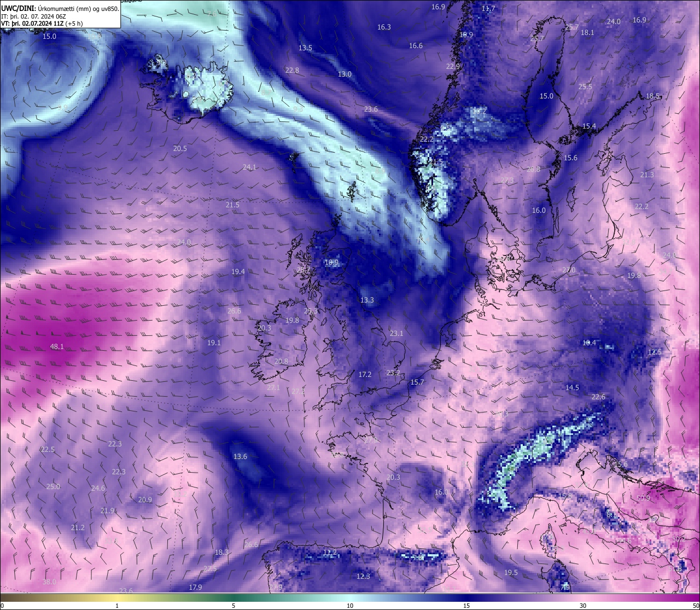Image resolution: width=700 pixels, height=610 pixels.
Task: Click the 18.5 value at the Gulf of Finland
Action: [x=653, y=96]
